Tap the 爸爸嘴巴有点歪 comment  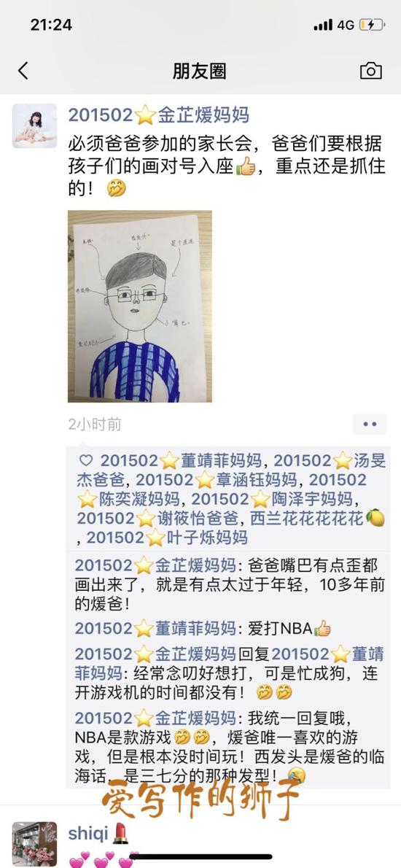[x=230, y=584]
